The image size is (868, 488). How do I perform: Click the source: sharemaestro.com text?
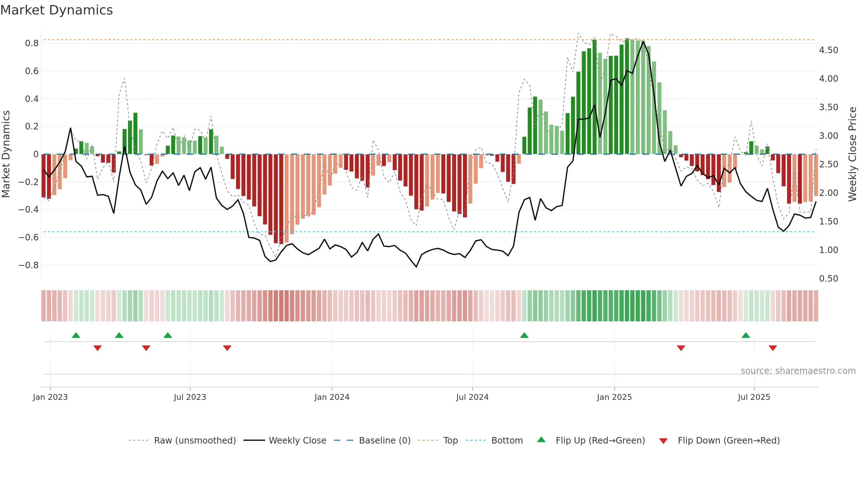click(x=798, y=371)
